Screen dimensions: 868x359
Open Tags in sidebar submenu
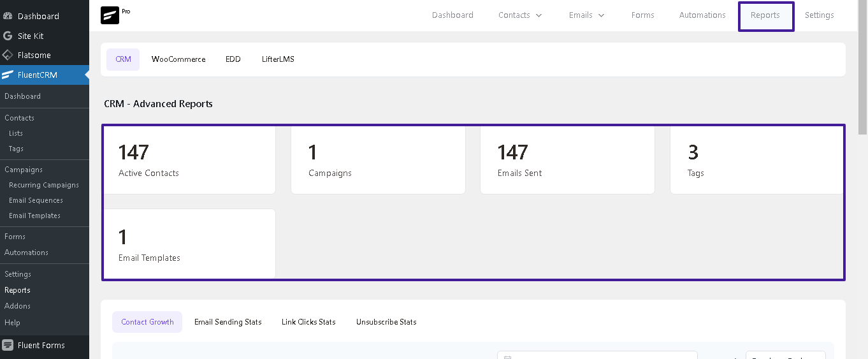point(16,149)
